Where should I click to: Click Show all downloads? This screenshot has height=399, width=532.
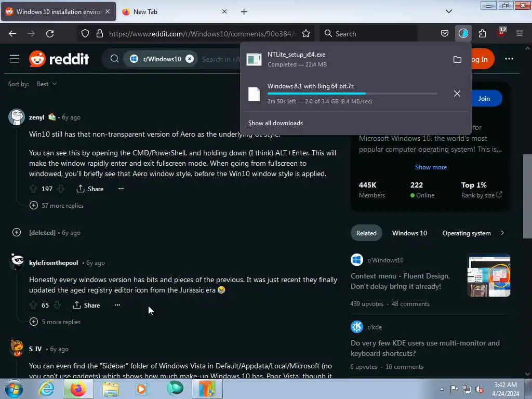275,123
